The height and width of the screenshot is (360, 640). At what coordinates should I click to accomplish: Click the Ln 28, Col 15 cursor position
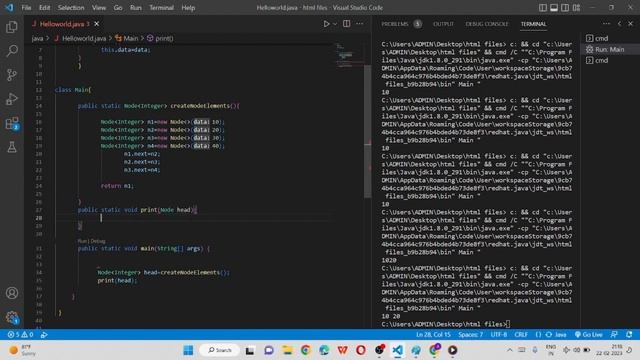point(433,335)
